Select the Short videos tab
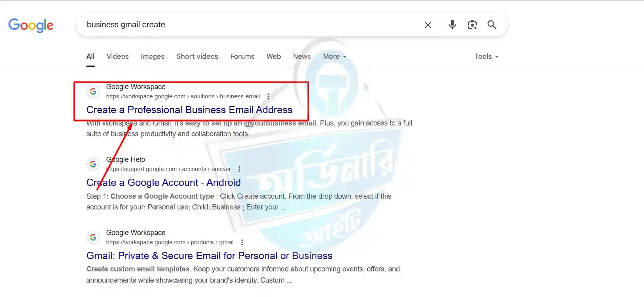This screenshot has height=297, width=644. point(197,56)
